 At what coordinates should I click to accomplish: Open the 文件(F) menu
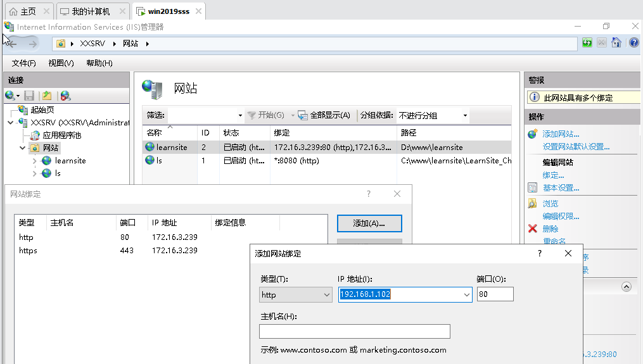[x=24, y=63]
